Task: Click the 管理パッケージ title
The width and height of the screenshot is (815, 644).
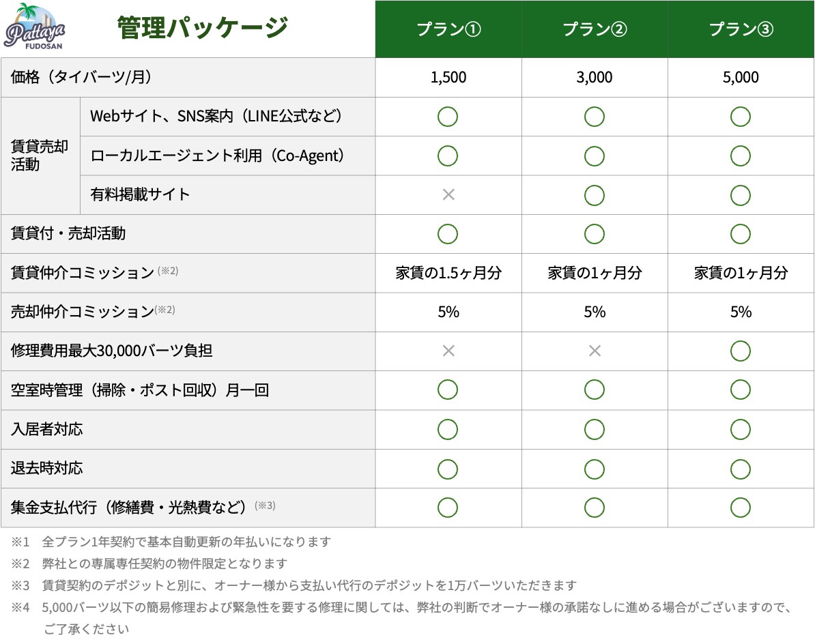Action: pos(202,28)
